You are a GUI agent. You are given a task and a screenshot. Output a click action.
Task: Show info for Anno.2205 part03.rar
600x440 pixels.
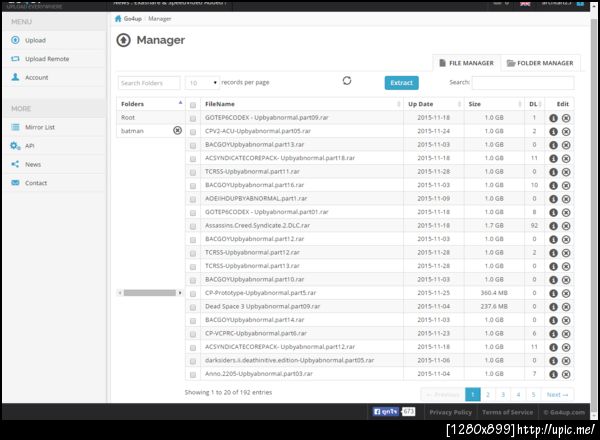(553, 374)
